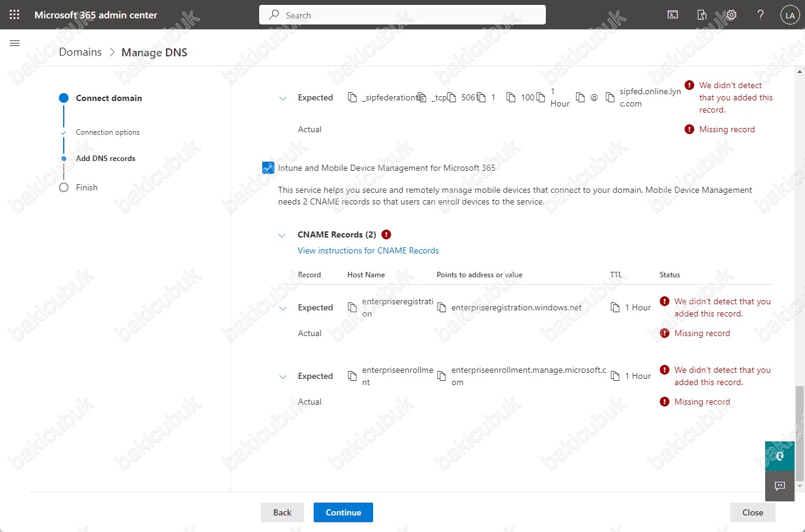Screen dimensions: 805x532
Task: Click in the Search box
Action: [402, 15]
